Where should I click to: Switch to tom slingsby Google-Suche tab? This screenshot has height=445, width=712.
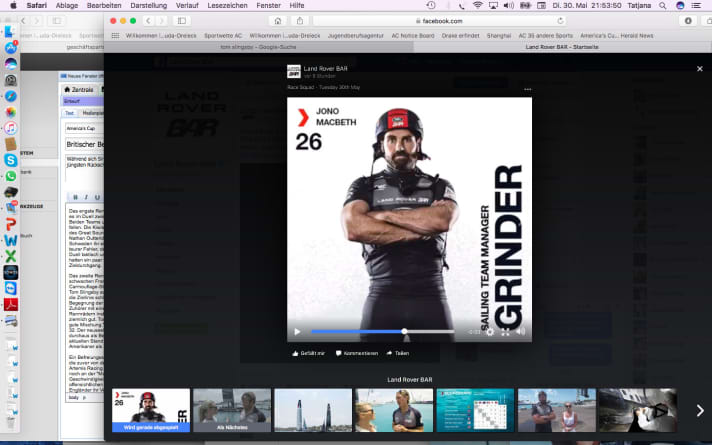pos(258,47)
